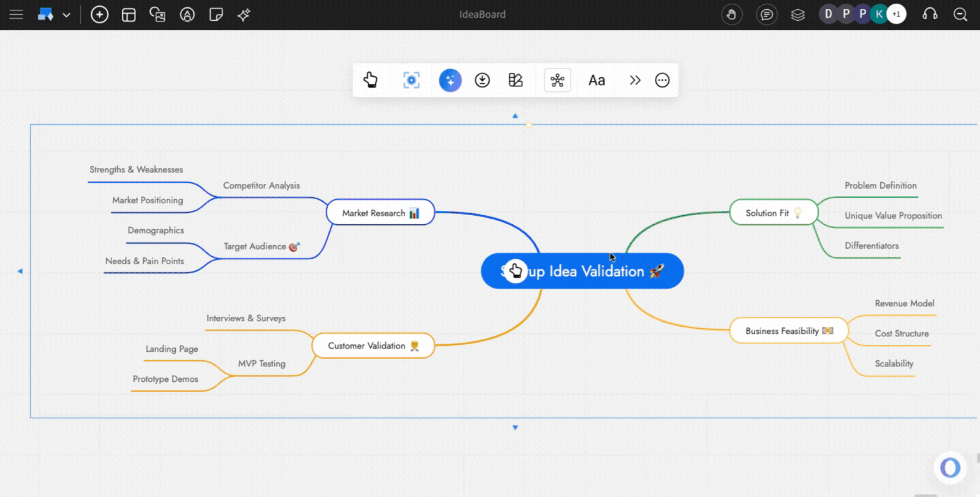Image resolution: width=980 pixels, height=497 pixels.
Task: Click the zoom out magnifier icon
Action: pos(960,14)
